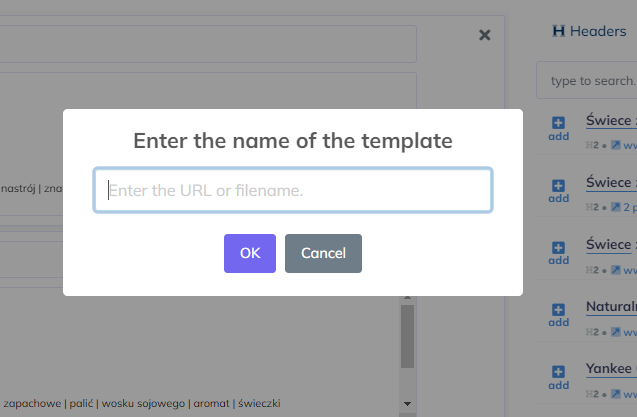637x417 pixels.
Task: Open the Headers tab
Action: click(x=597, y=31)
